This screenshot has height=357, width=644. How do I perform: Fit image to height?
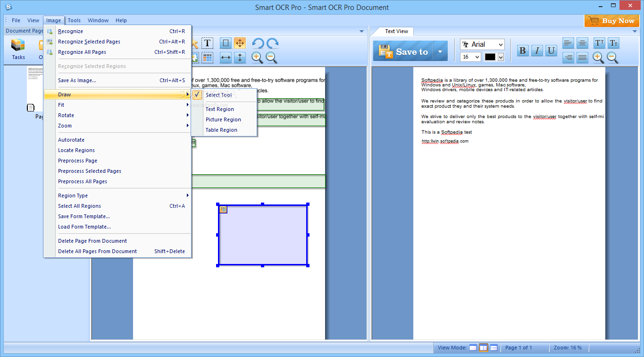coord(240,58)
